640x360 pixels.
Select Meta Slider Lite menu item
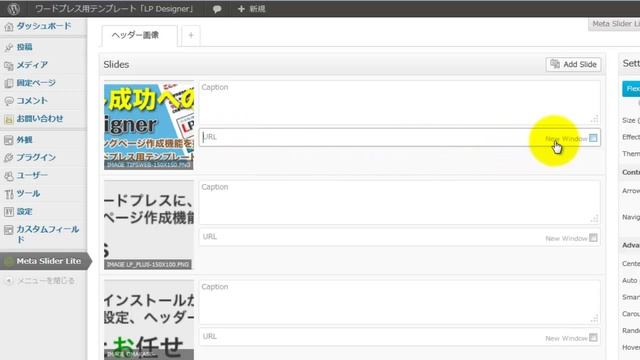coord(49,261)
